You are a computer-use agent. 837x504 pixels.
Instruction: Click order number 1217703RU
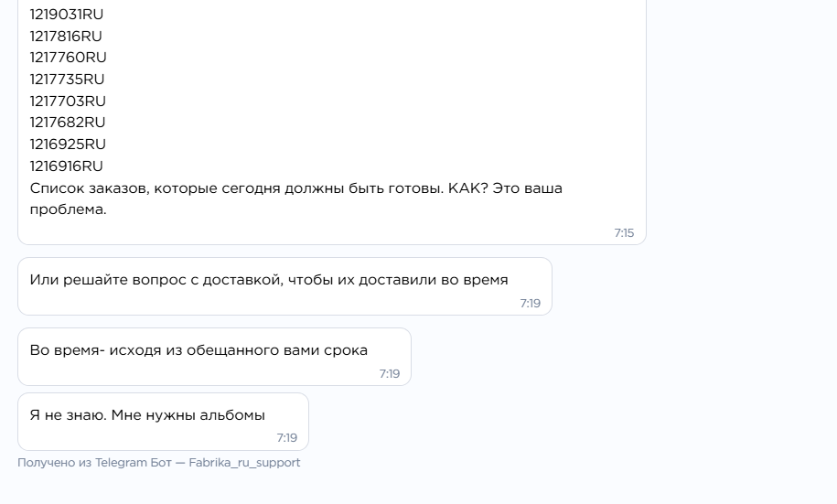pos(68,102)
